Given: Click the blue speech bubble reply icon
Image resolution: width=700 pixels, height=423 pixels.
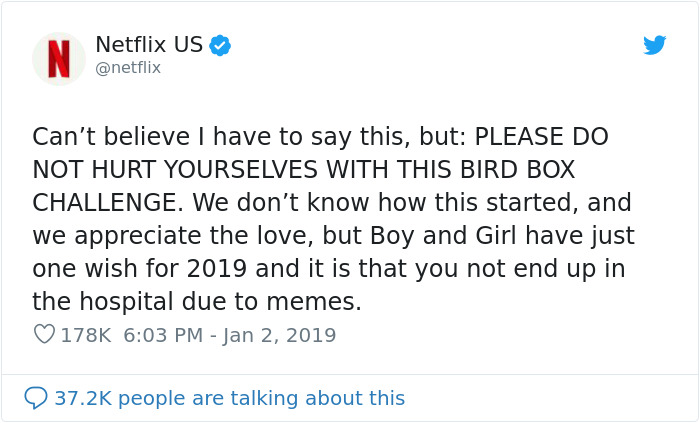Looking at the screenshot, I should click(x=36, y=398).
